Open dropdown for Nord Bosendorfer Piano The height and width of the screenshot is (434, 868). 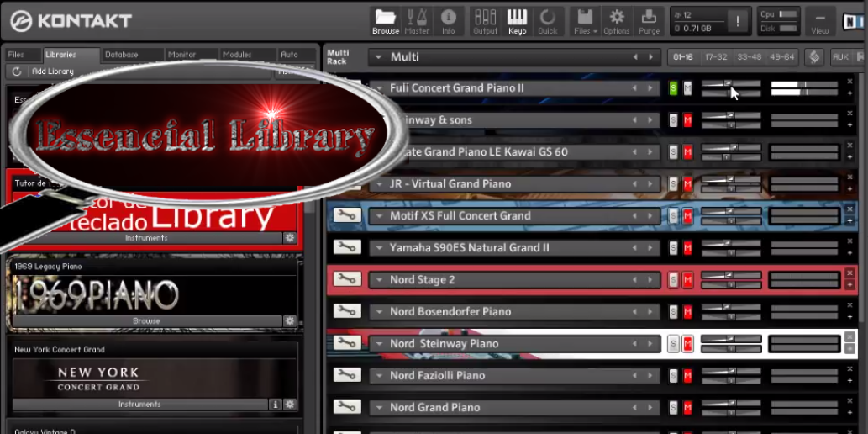point(379,312)
